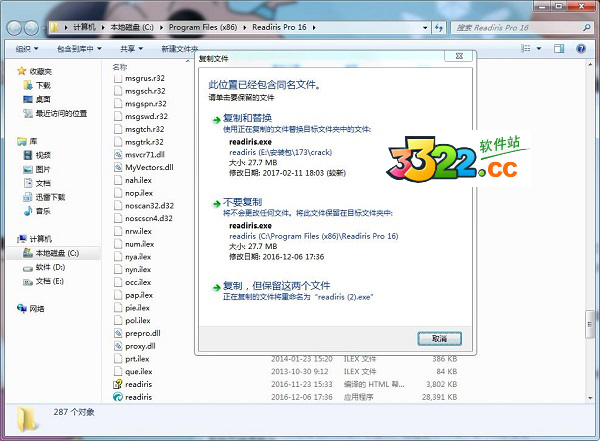The width and height of the screenshot is (600, 441).
Task: Open 桌面 in sidebar
Action: coord(38,99)
